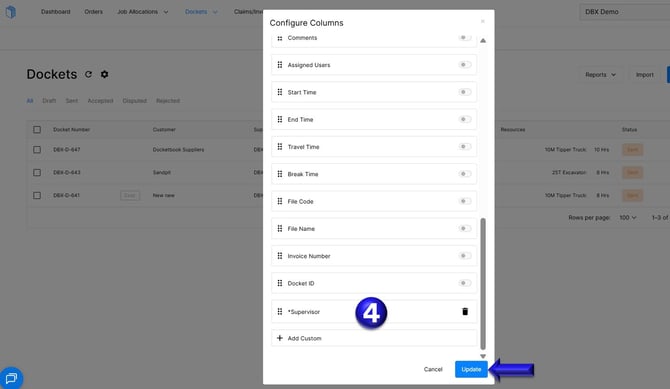Open the Reports dropdown
Image resolution: width=670 pixels, height=389 pixels.
[600, 75]
